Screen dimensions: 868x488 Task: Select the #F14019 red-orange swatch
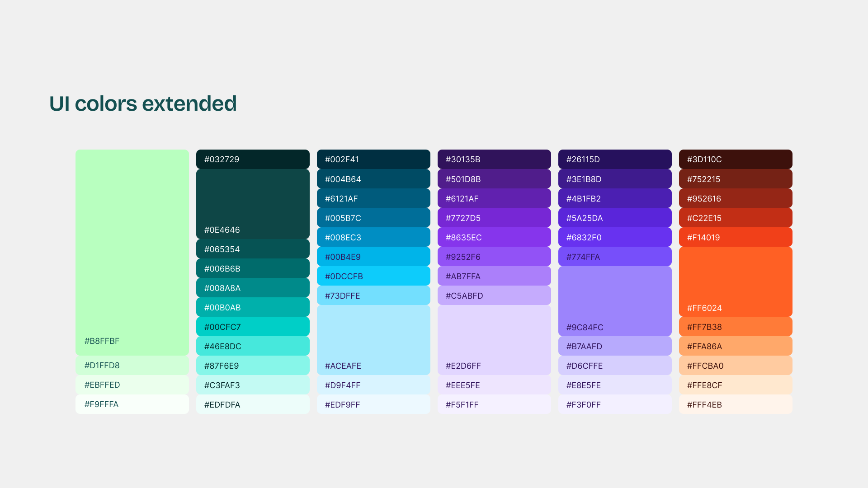click(x=736, y=237)
